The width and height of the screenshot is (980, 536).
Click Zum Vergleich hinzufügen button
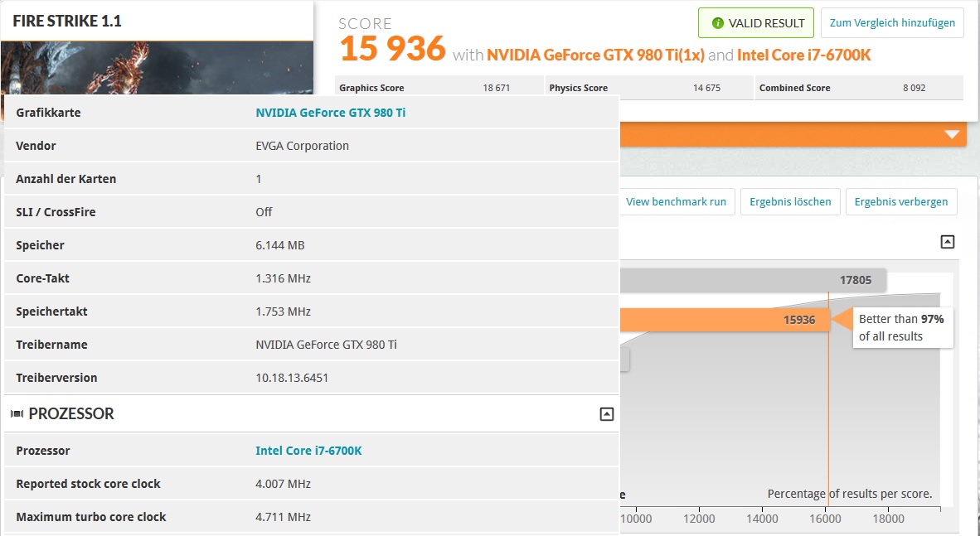click(x=892, y=23)
